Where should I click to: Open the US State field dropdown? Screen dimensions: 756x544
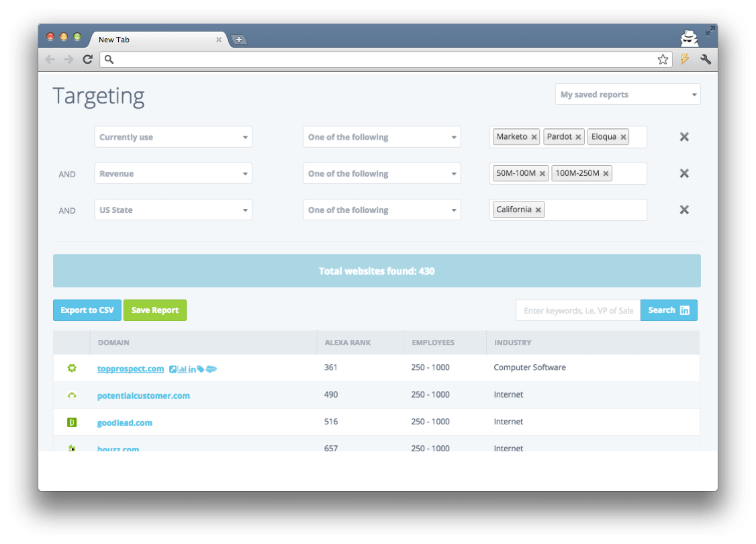coord(173,210)
